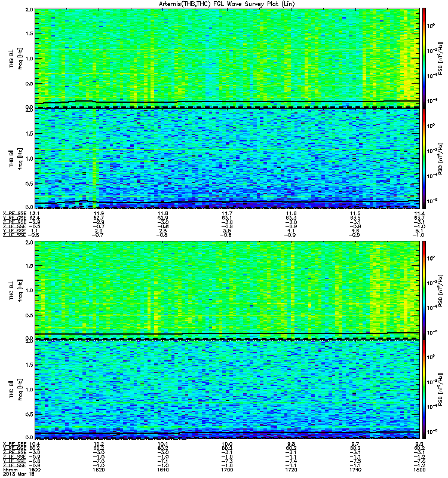
Task: Click the topmost panel's 'THB B⊥ freq [Hz]' axis label
Action: pos(16,58)
